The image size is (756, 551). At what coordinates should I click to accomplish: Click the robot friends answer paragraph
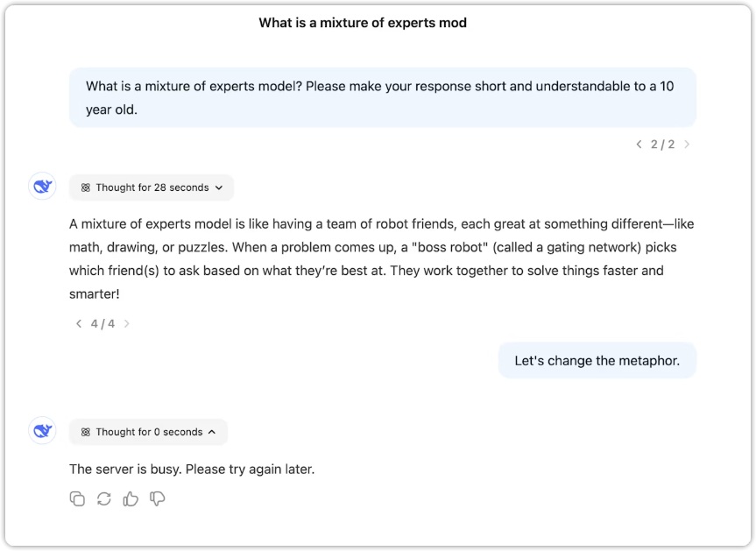click(381, 259)
